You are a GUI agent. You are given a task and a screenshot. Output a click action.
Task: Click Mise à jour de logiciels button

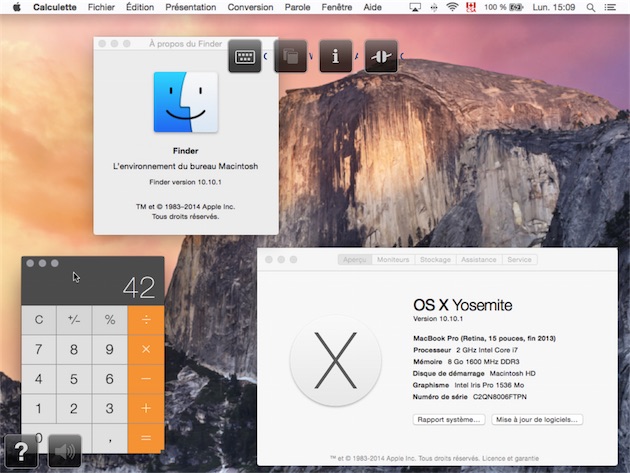(537, 420)
